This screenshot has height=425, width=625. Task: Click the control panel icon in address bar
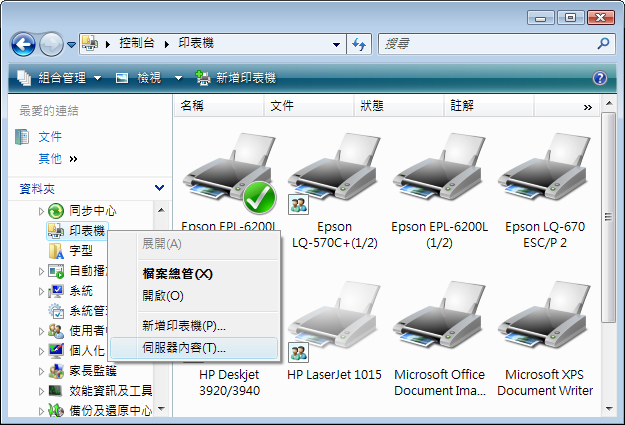(x=89, y=43)
